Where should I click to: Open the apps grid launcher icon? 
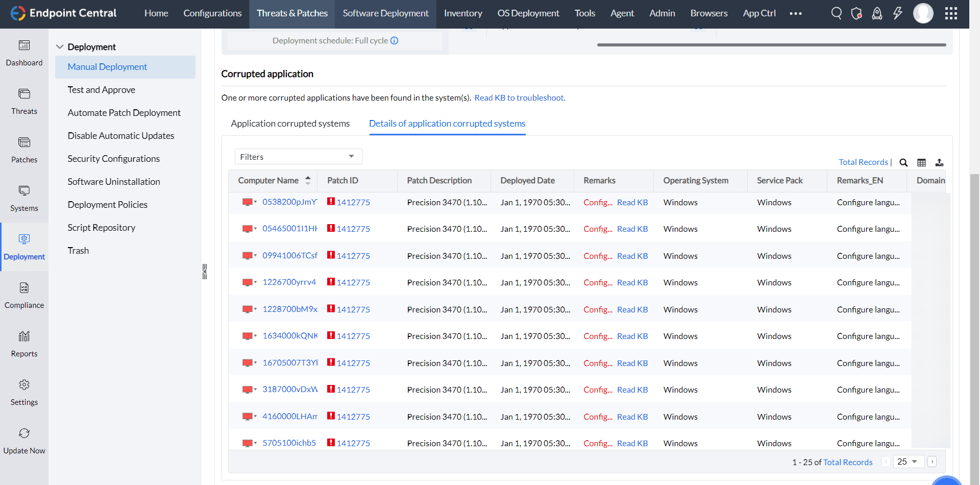pyautogui.click(x=951, y=13)
